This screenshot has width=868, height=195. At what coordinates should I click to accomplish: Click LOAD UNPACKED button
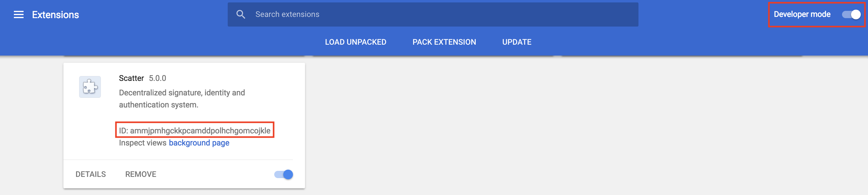(x=355, y=42)
